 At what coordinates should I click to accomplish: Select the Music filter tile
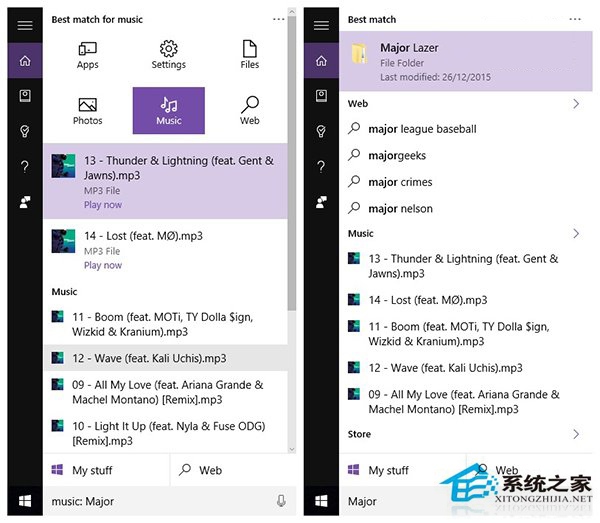168,111
